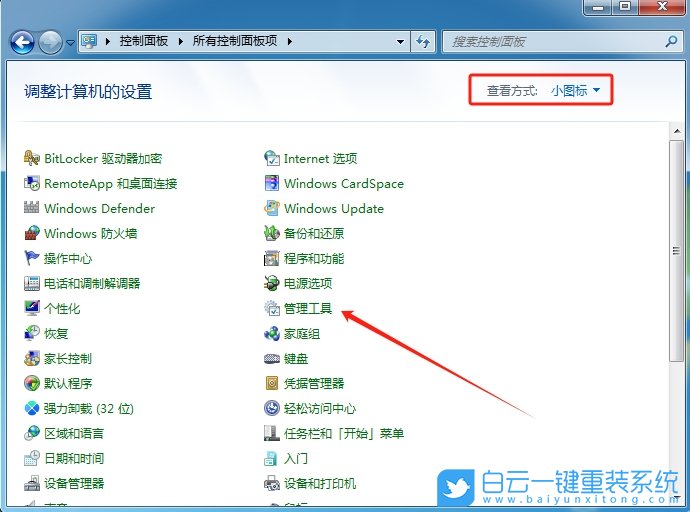
Task: Click the Internet 选项 icon
Action: (272, 158)
